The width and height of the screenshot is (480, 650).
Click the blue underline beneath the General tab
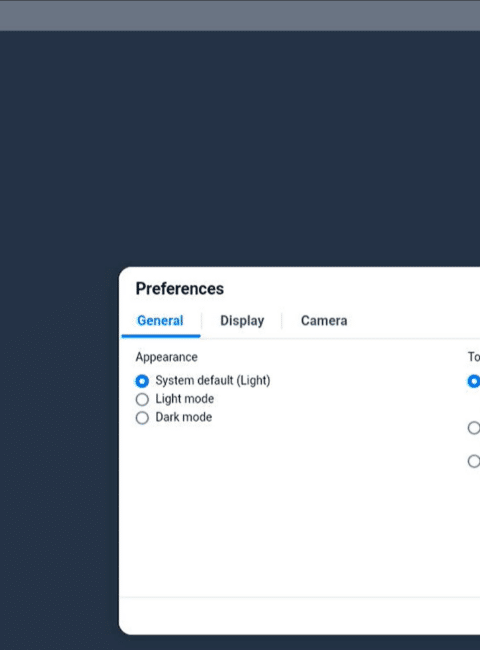pos(161,336)
